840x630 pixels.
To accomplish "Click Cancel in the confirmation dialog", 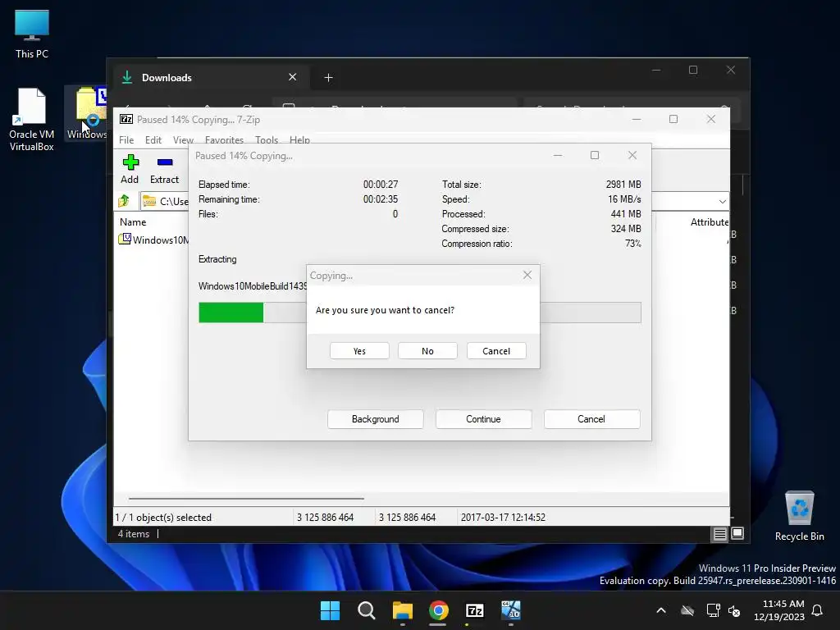I will pyautogui.click(x=496, y=351).
